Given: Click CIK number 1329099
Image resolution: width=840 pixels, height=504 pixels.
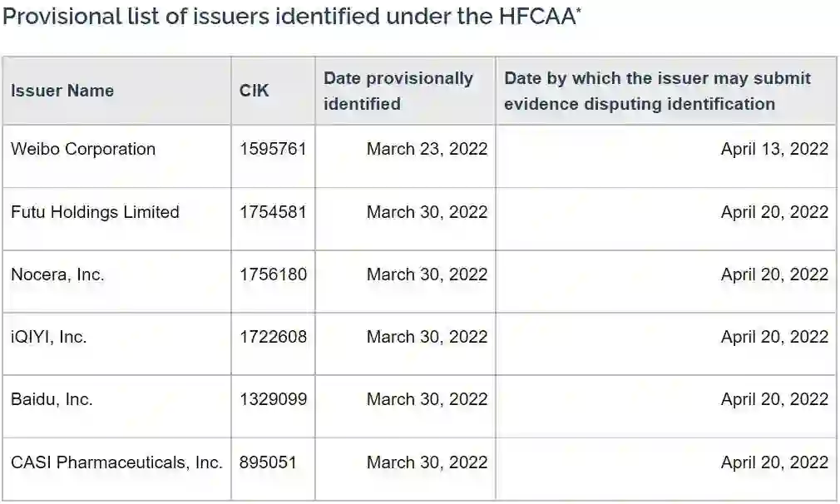Looking at the screenshot, I should 273,399.
